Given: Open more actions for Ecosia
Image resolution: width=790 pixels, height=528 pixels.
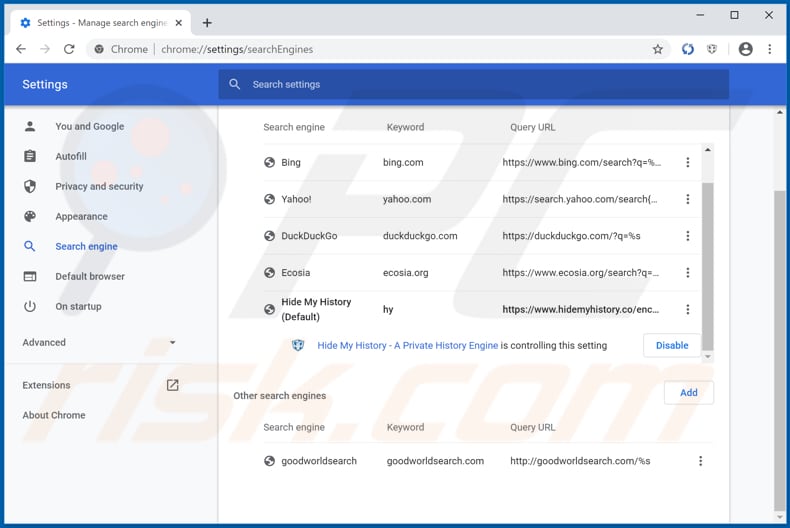Looking at the screenshot, I should pos(688,273).
